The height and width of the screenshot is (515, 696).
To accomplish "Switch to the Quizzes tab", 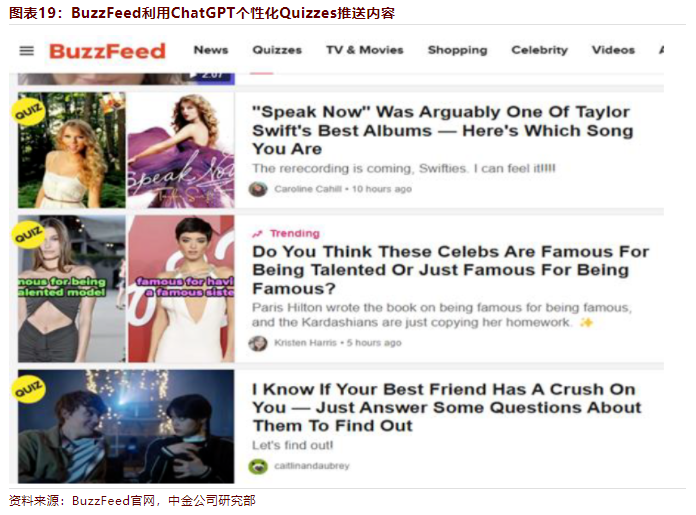I will tap(277, 50).
